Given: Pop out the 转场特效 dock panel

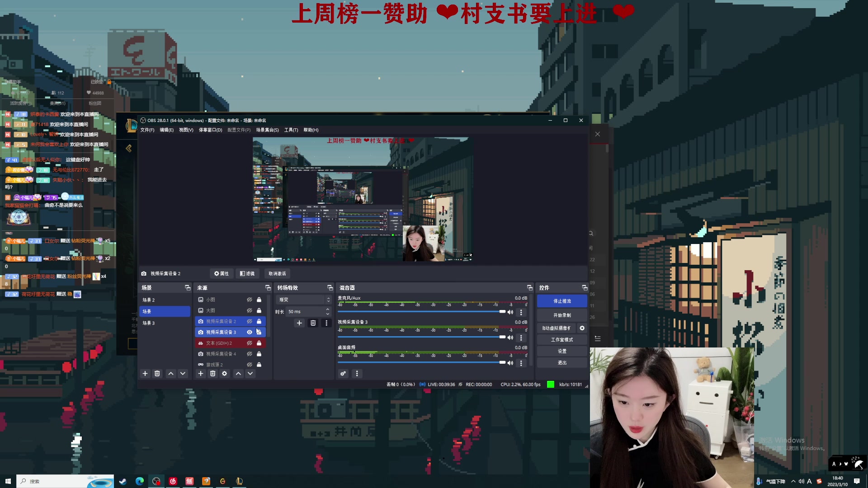Looking at the screenshot, I should [x=330, y=288].
